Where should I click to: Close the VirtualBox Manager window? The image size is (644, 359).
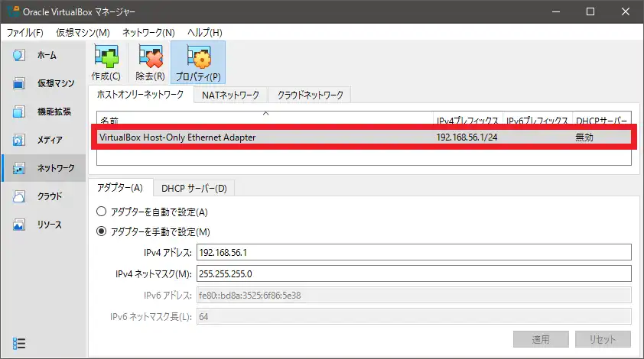626,11
